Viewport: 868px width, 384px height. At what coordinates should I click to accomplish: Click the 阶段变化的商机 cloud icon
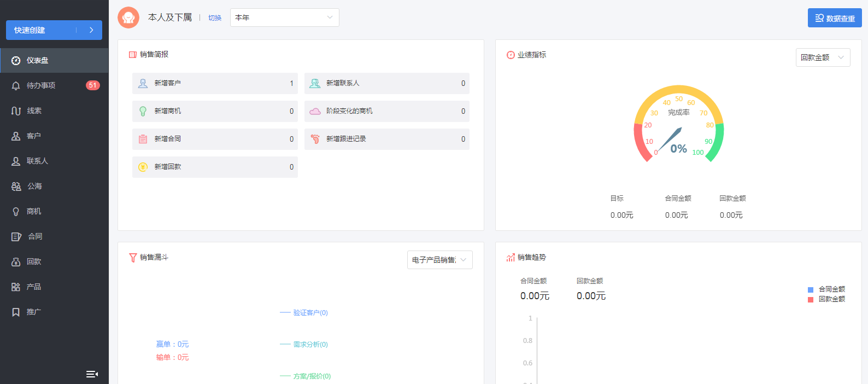(x=315, y=112)
